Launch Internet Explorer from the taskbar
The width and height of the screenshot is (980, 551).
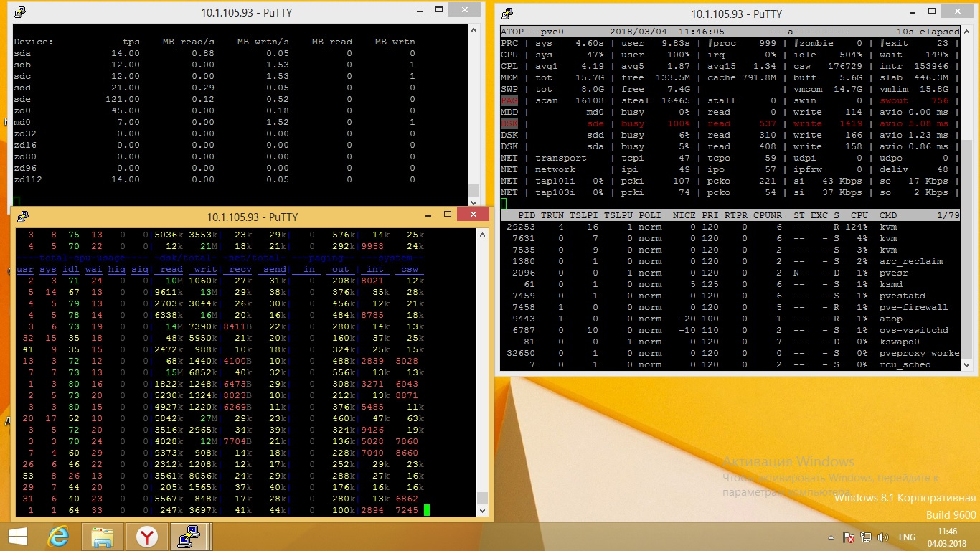(58, 536)
